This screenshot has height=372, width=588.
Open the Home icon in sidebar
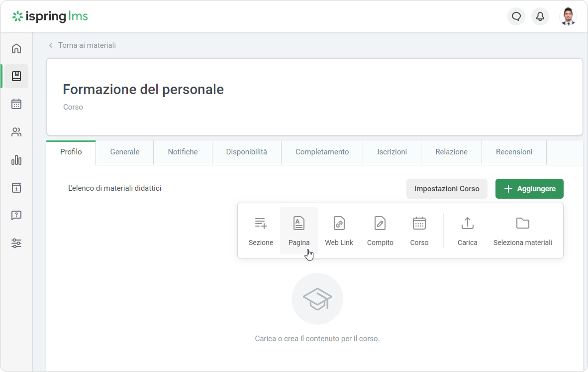(16, 48)
